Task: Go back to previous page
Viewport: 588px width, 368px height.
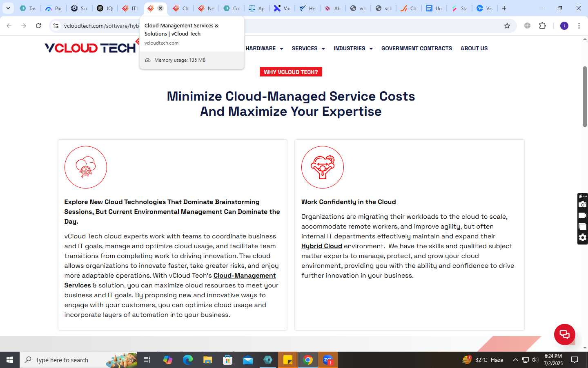Action: pos(9,26)
